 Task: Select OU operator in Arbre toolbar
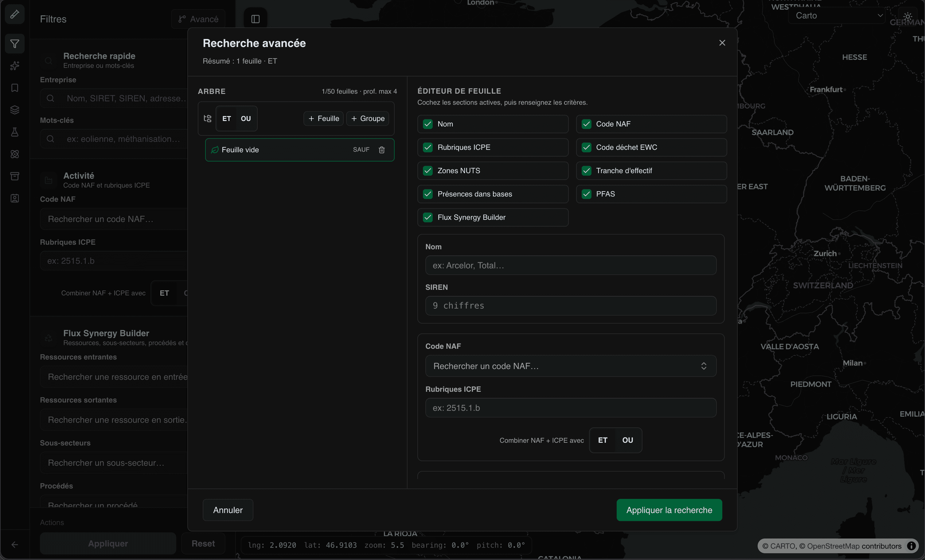[x=246, y=119]
